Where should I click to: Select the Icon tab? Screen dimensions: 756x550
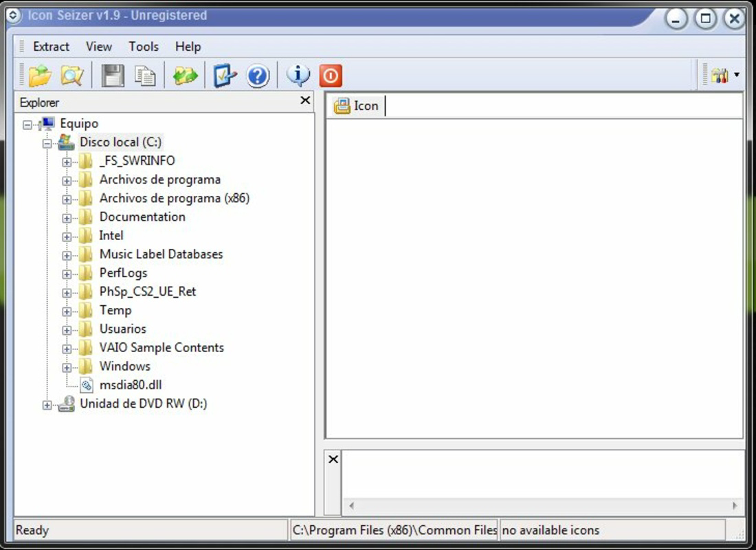[357, 106]
